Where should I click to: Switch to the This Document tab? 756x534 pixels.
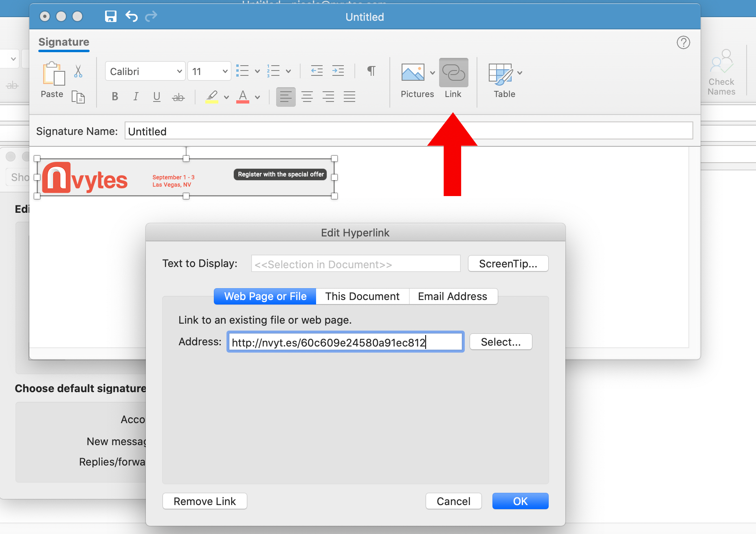(362, 296)
